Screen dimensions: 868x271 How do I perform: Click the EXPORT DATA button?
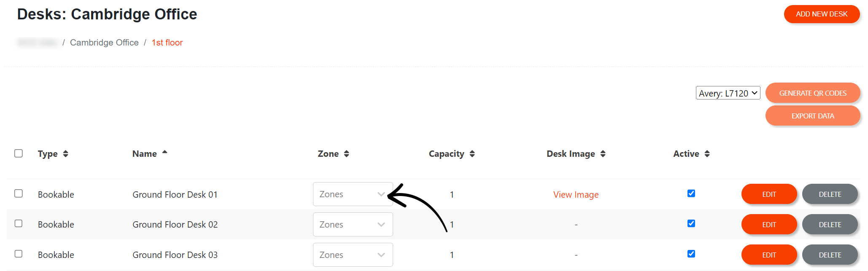coord(812,115)
